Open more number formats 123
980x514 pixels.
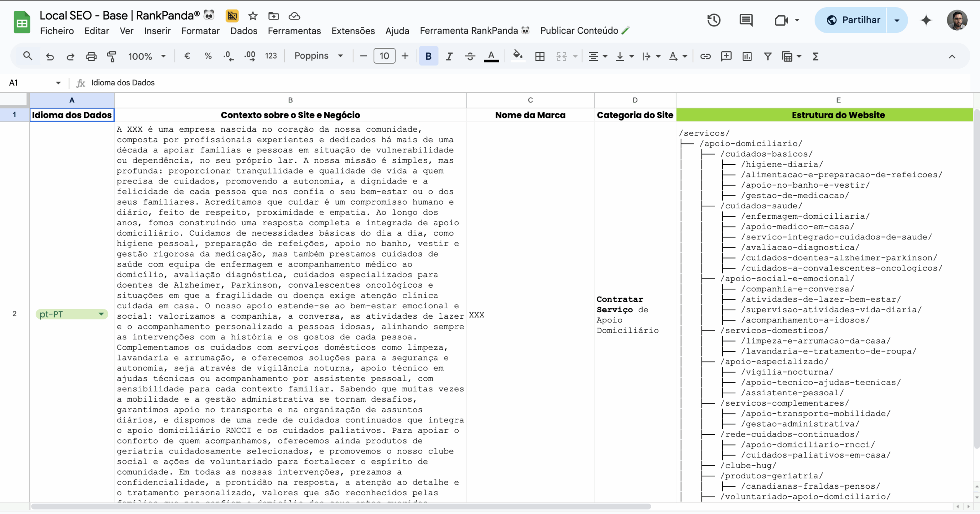pos(271,56)
